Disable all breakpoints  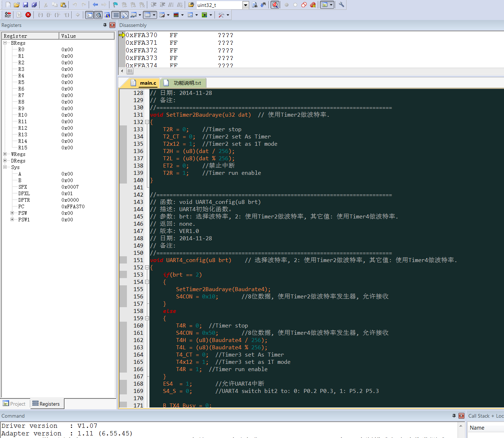click(304, 5)
